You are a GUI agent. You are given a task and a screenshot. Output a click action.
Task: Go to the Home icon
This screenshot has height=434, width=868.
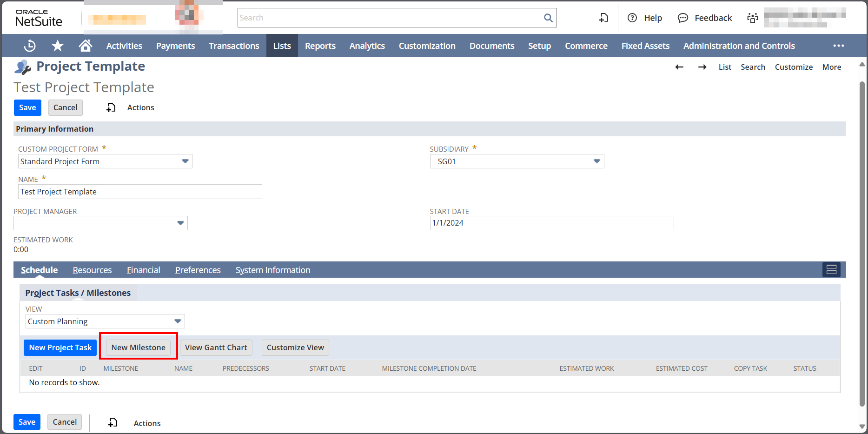[85, 46]
